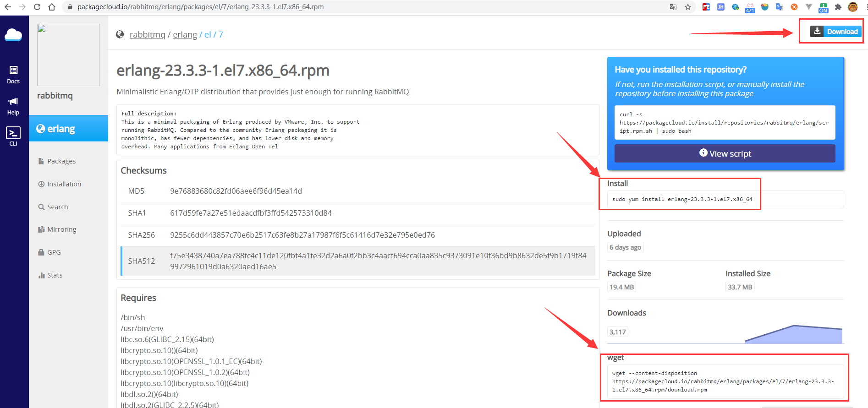The height and width of the screenshot is (408, 868).
Task: Open the green ON info extension
Action: click(x=824, y=8)
